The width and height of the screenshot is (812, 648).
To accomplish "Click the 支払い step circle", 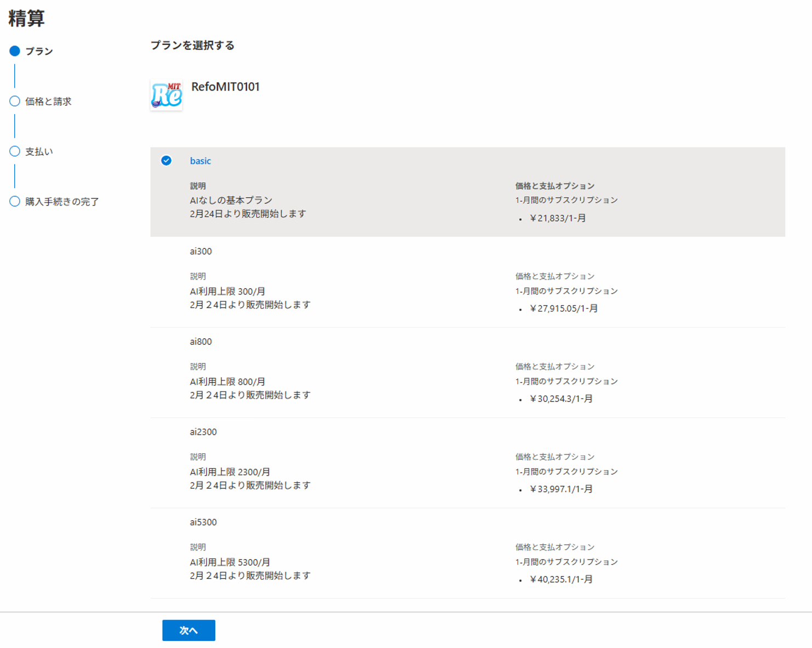I will (x=14, y=151).
